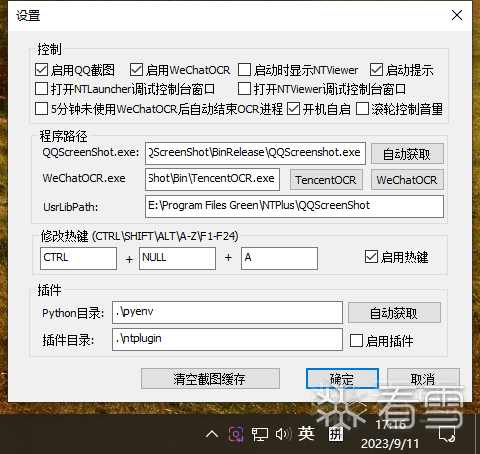Click the volume speaker tray icon
The image size is (480, 454).
(283, 434)
